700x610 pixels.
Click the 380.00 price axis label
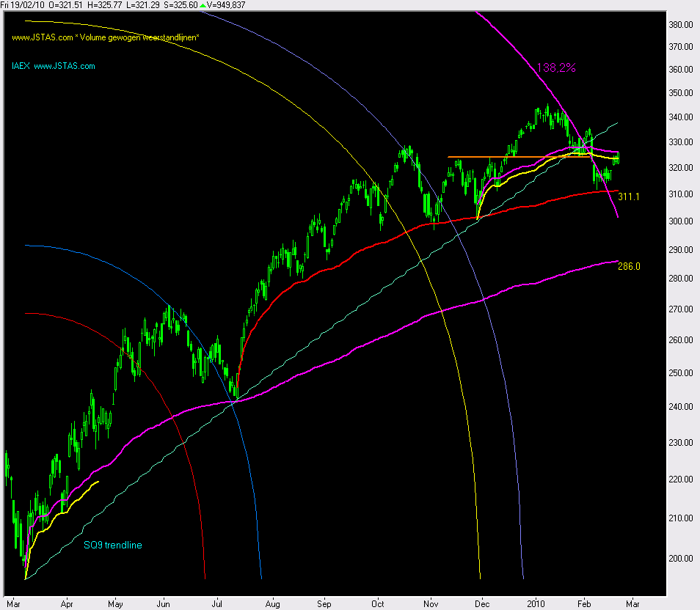[682, 24]
